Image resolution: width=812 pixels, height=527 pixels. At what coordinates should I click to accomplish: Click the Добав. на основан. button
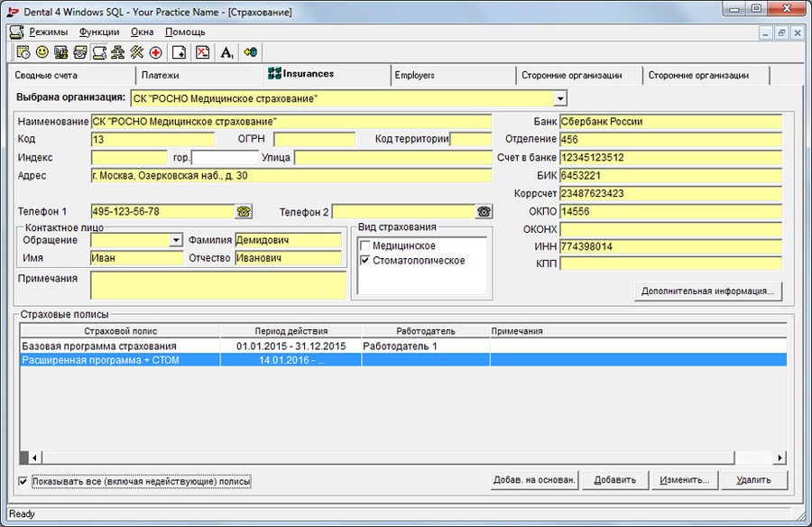[x=534, y=480]
